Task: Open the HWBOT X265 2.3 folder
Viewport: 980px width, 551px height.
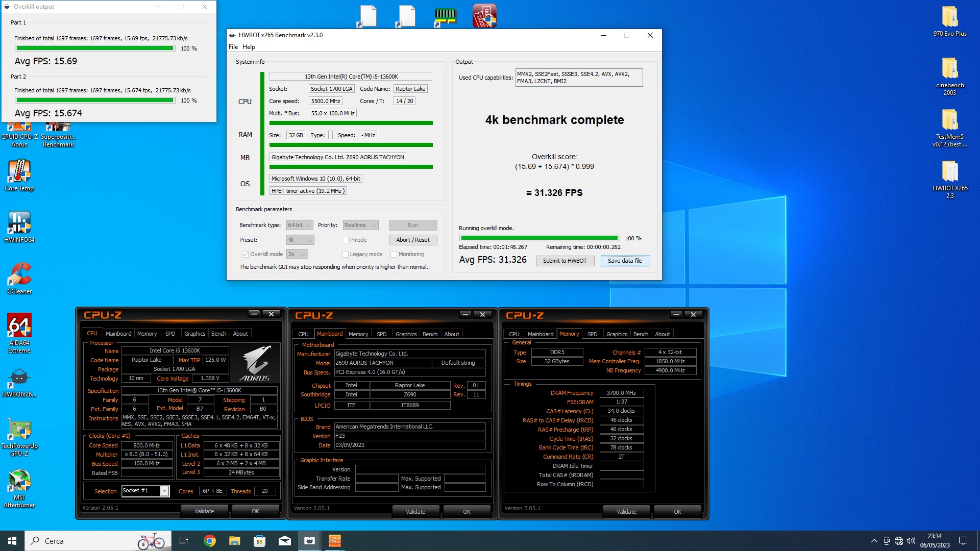Action: tap(950, 180)
